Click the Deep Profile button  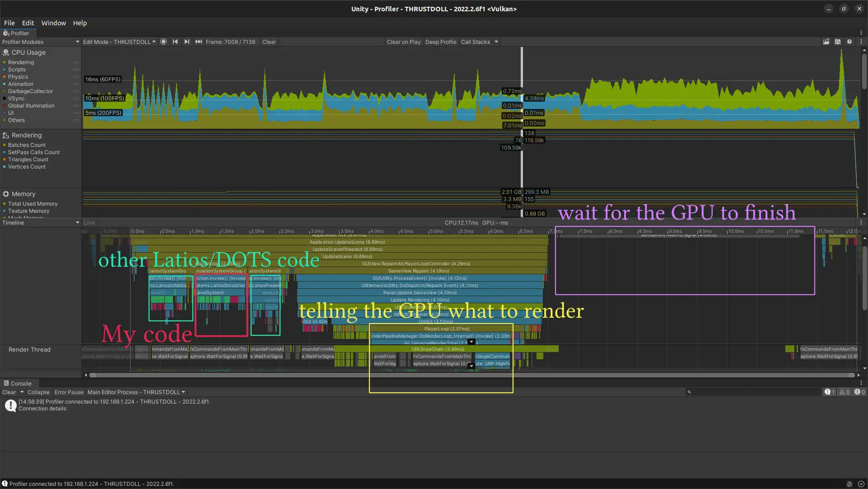point(441,42)
